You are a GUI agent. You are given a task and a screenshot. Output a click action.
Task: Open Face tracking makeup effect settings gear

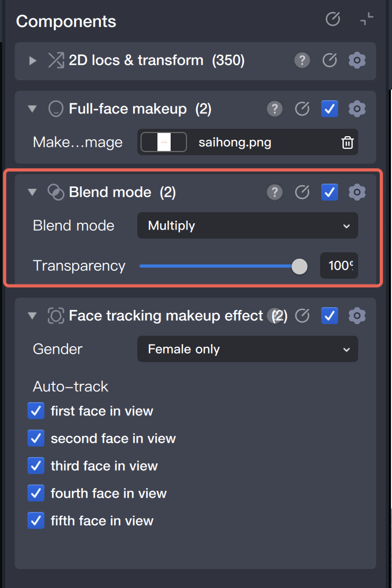pyautogui.click(x=357, y=316)
